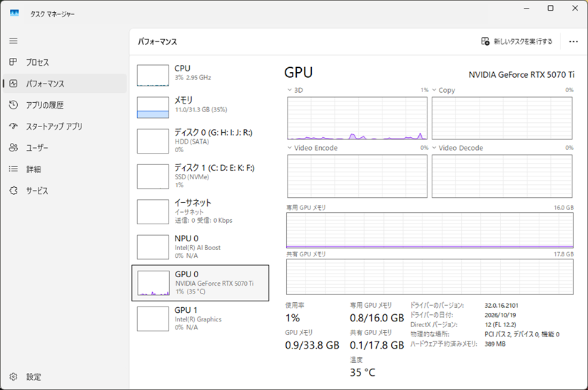This screenshot has width=588, height=390.
Task: Click the 専用 GPU メモリ graph
Action: [x=430, y=231]
